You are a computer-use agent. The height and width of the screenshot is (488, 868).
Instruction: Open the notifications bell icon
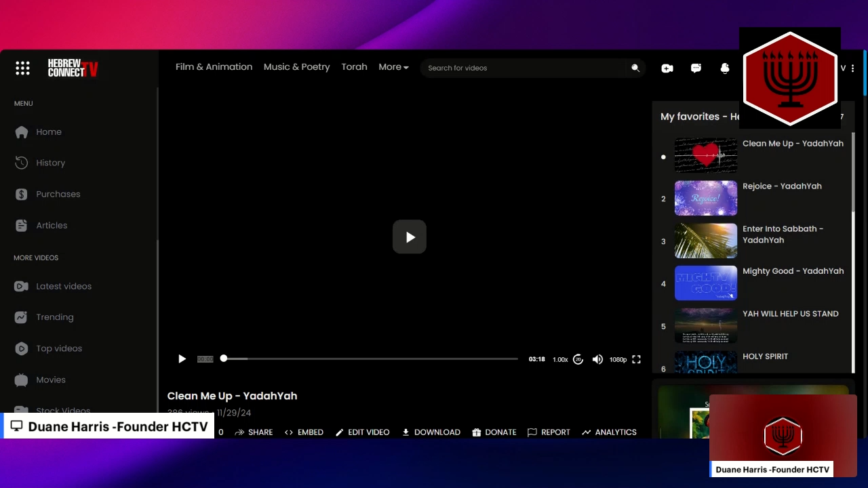click(724, 68)
